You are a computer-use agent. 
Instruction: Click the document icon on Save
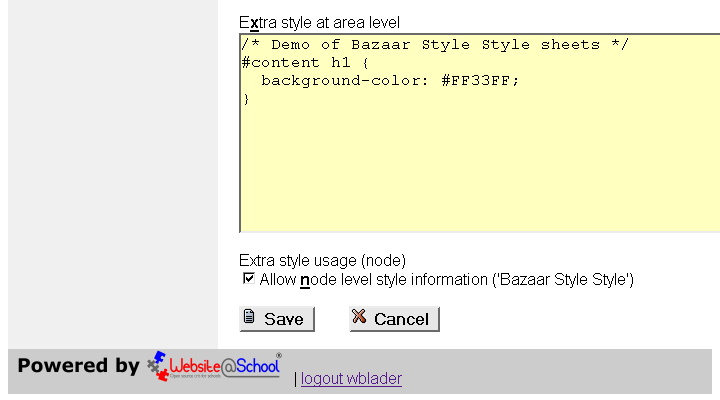(x=250, y=318)
